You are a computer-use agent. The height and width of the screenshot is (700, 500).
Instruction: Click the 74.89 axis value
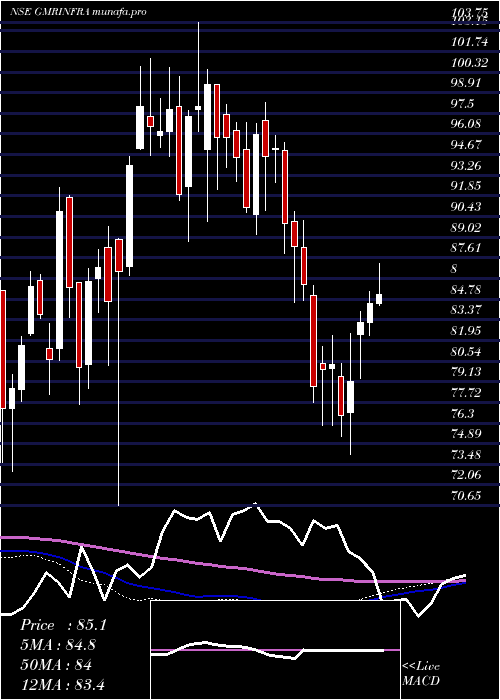(466, 434)
